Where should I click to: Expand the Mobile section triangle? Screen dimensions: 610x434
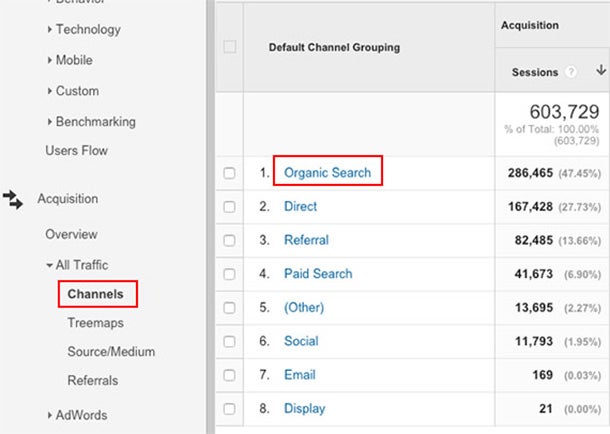[x=49, y=60]
